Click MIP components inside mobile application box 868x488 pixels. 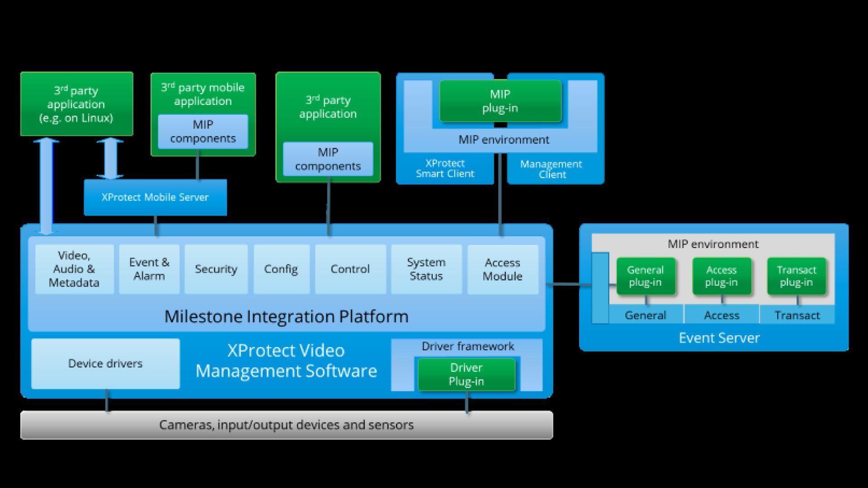203,131
